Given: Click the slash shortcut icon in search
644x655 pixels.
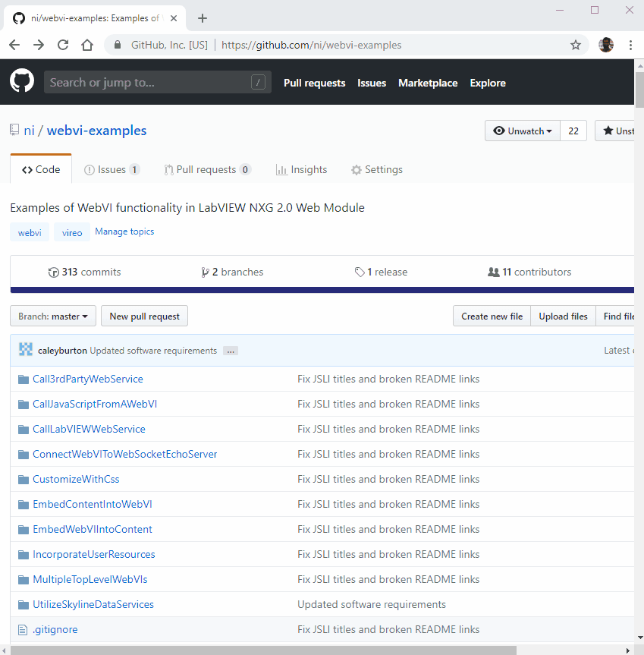Looking at the screenshot, I should click(259, 82).
